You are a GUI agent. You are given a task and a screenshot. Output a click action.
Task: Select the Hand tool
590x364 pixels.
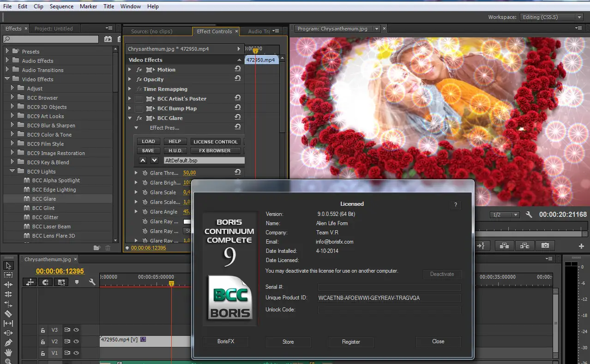[8, 352]
